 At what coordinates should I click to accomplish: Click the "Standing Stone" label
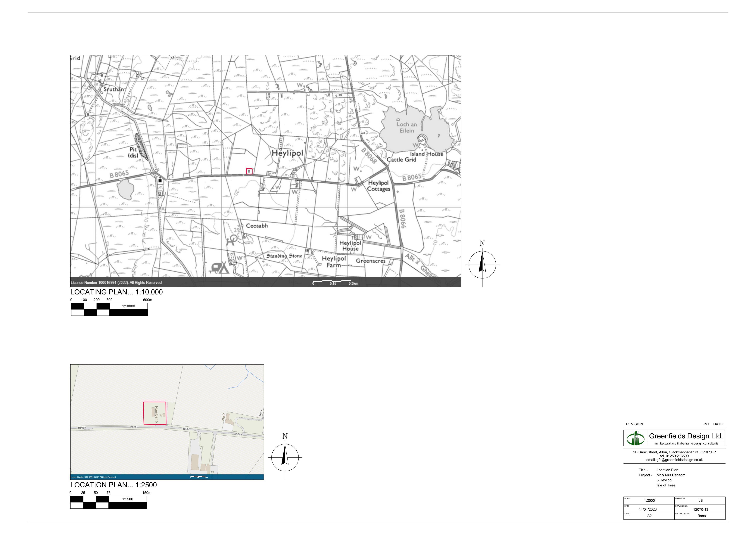(284, 256)
